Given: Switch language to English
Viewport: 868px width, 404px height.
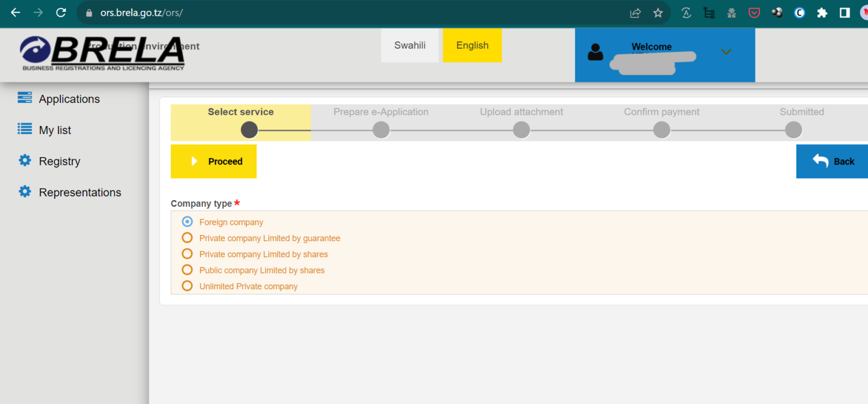Looking at the screenshot, I should [x=472, y=45].
